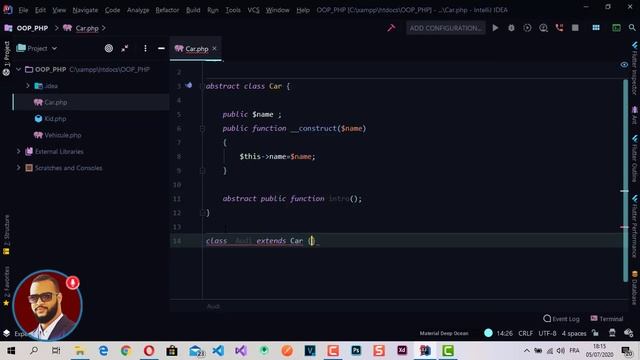
Task: Open Project panel options menu
Action: tap(145, 48)
